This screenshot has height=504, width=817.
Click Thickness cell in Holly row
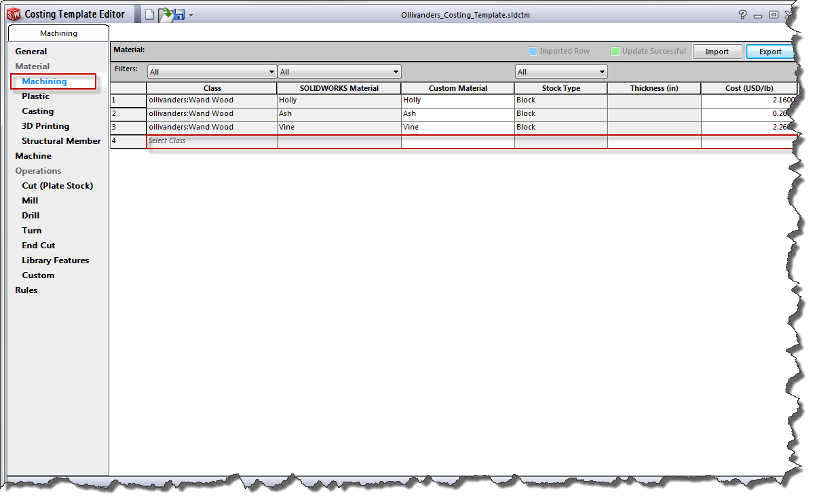[654, 100]
